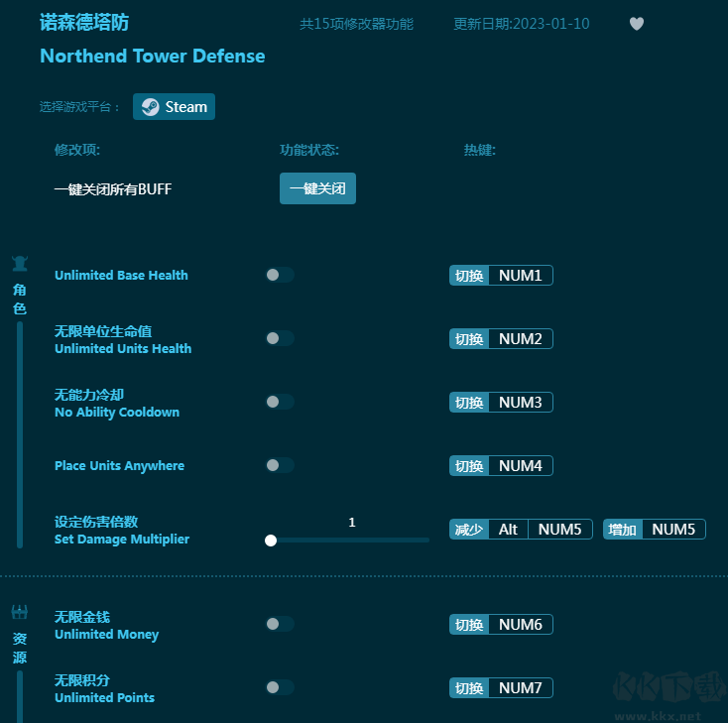Select the 角色 category tab
The image size is (728, 723).
coord(20,299)
